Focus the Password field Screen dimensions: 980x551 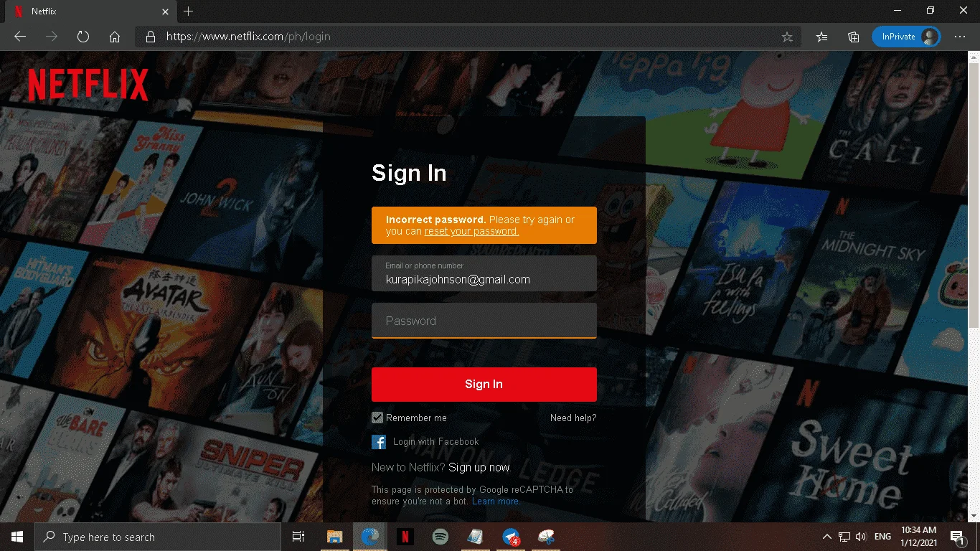pos(484,320)
